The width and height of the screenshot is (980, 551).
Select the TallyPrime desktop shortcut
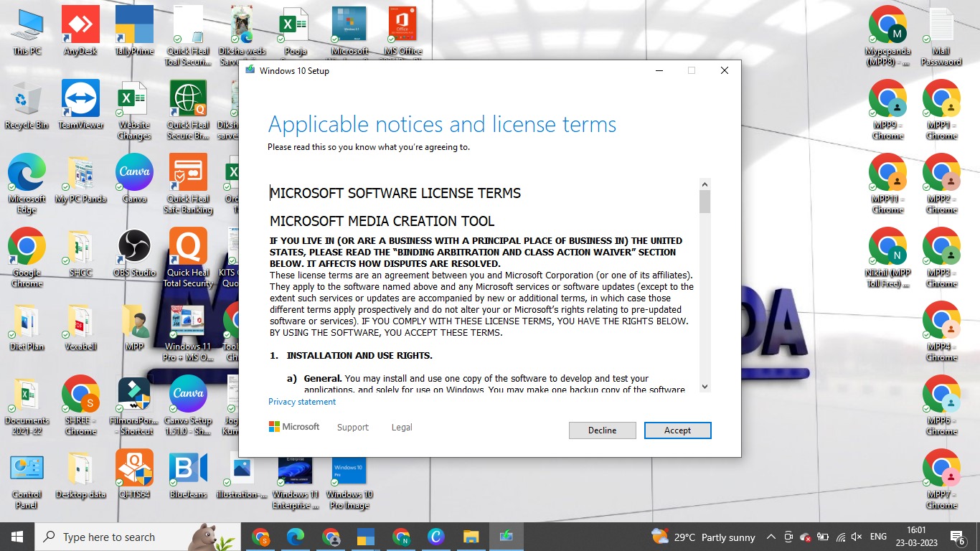(x=134, y=32)
